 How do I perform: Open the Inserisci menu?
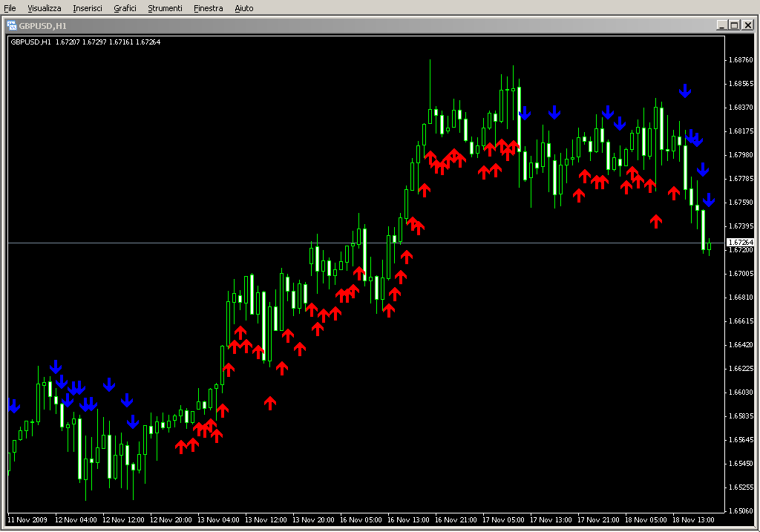pos(88,8)
